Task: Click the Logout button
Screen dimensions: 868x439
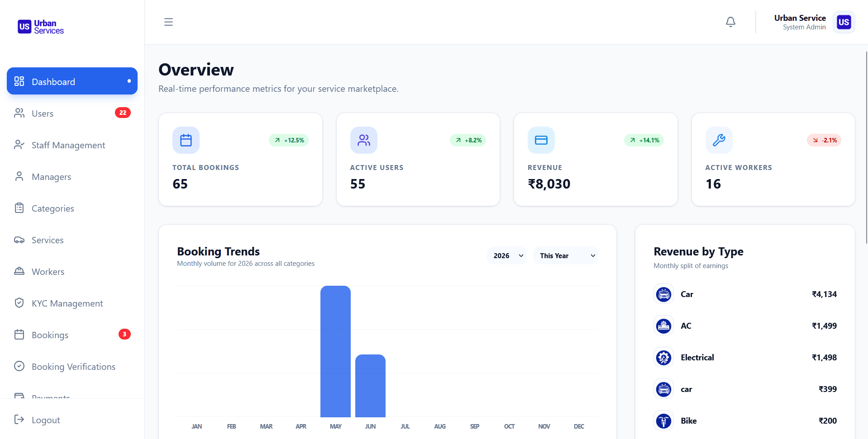Action: point(72,420)
